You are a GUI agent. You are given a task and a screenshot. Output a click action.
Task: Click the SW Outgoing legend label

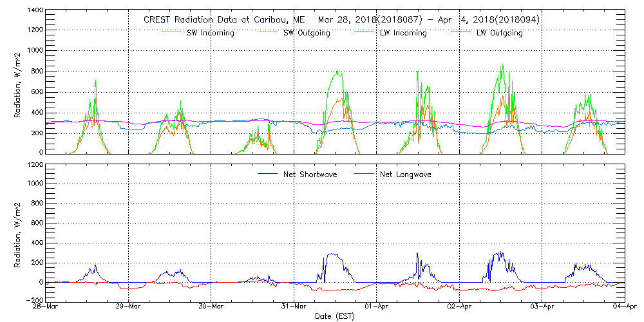[x=307, y=33]
